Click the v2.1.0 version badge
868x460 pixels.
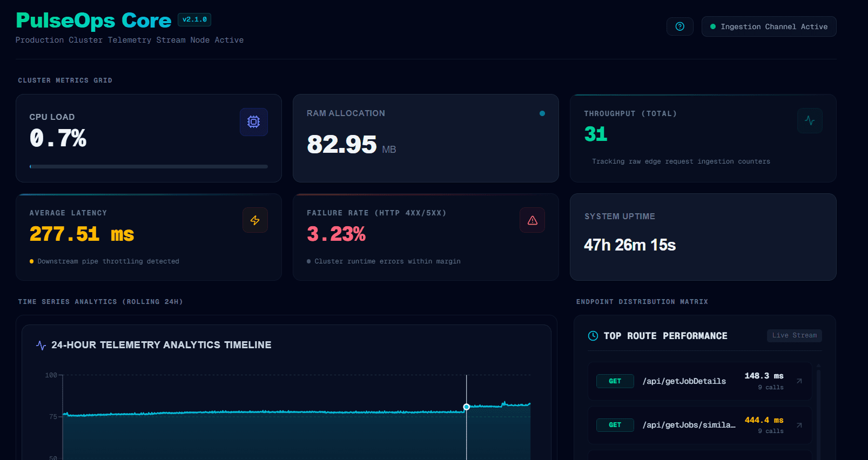[x=194, y=19]
